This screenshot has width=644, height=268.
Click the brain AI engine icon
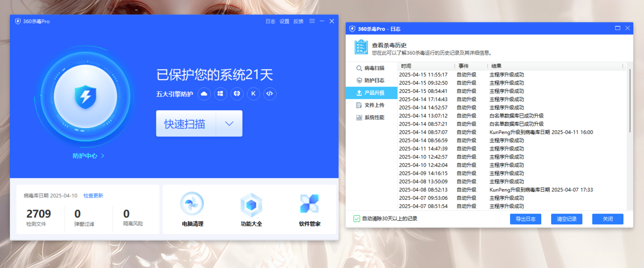(237, 94)
